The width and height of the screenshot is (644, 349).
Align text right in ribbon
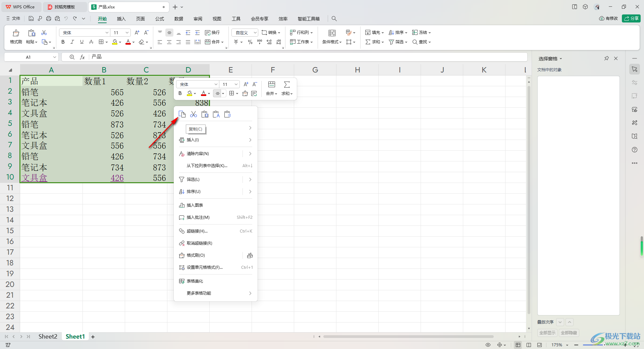[x=179, y=42]
